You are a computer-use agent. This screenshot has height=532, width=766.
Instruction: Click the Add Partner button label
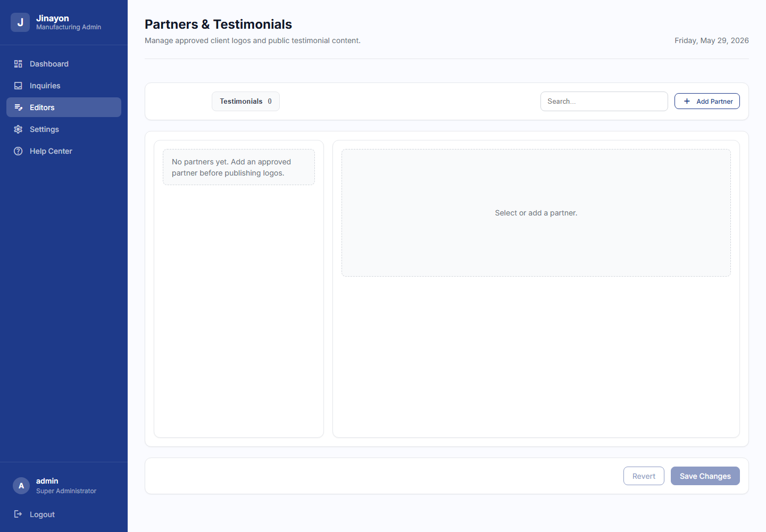[714, 101]
